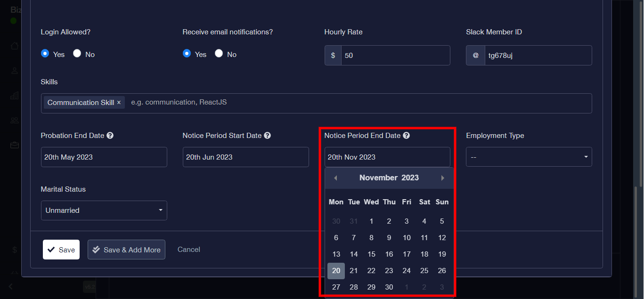The image size is (644, 299).
Task: Pick November 25 in the calendar
Action: [x=424, y=271]
